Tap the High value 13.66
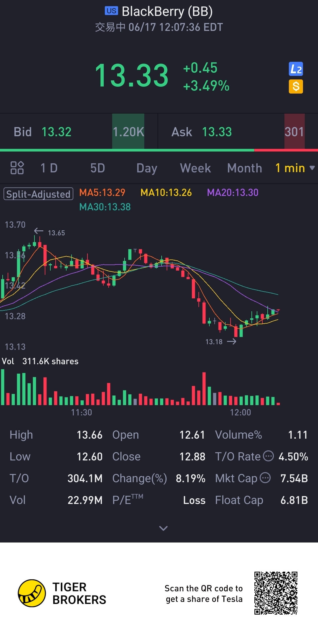Viewport: 318px width, 644px height. point(90,435)
